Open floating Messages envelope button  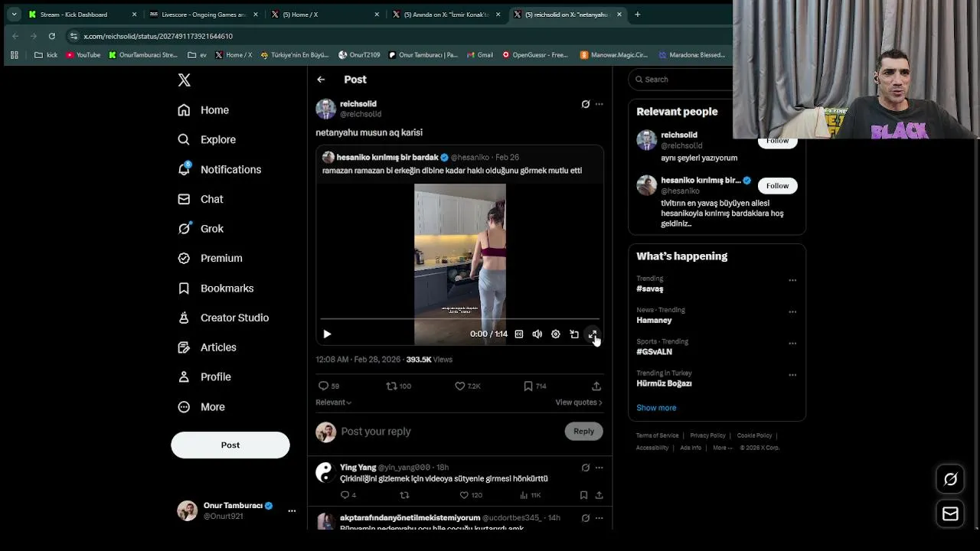(x=950, y=514)
